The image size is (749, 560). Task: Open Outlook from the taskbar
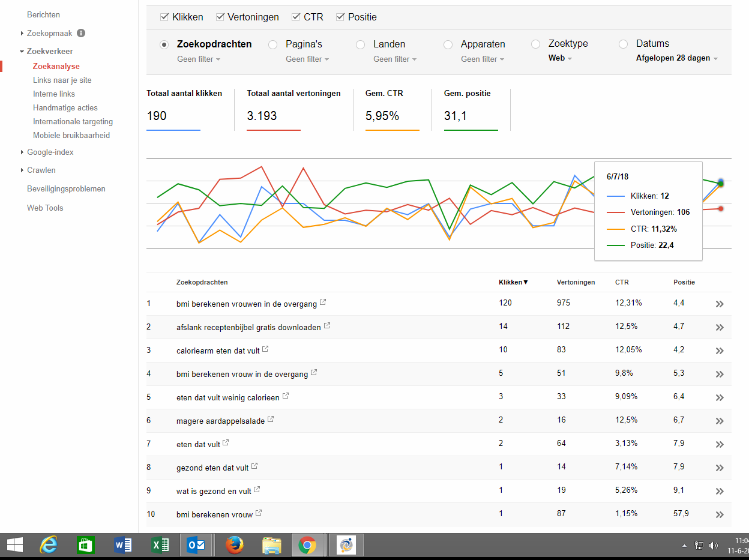[196, 545]
